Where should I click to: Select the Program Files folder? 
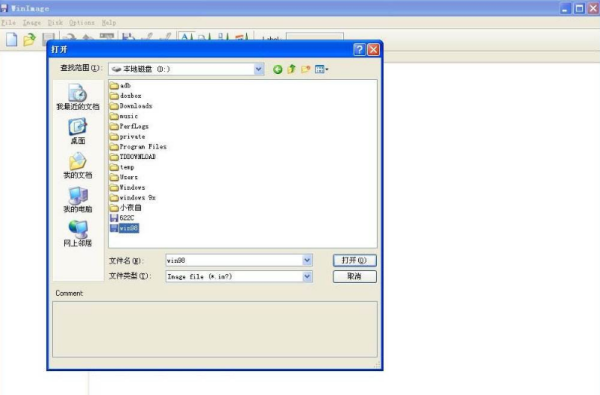[x=138, y=147]
